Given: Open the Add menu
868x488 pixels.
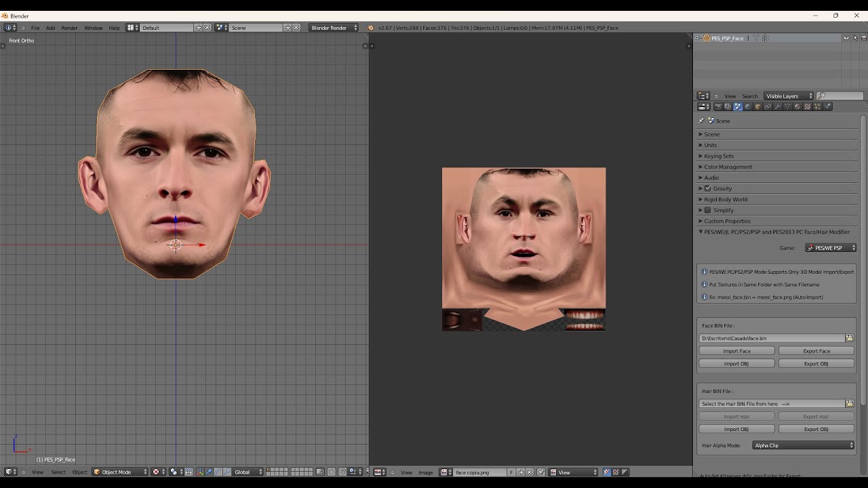Looking at the screenshot, I should coord(50,28).
